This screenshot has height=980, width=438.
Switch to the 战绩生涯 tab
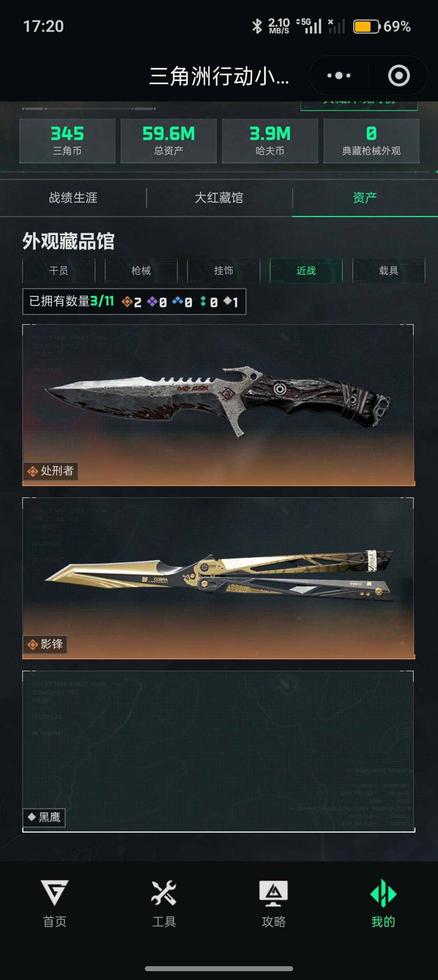coord(73,198)
